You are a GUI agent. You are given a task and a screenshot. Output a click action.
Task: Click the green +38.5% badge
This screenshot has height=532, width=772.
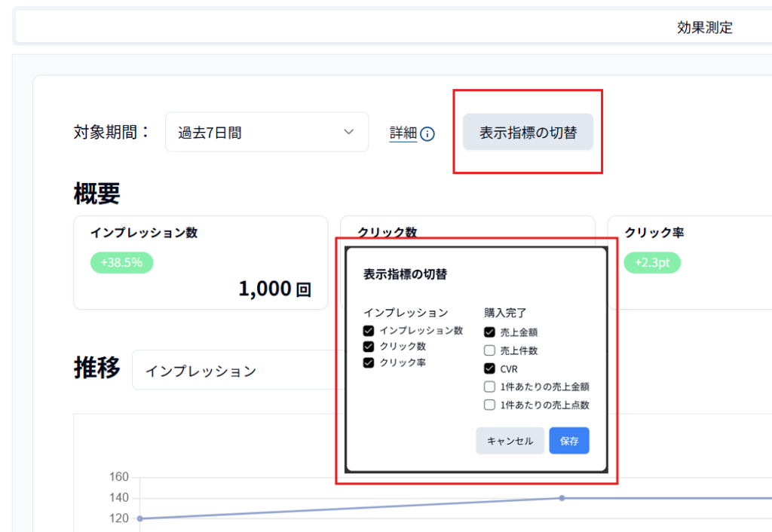coord(121,263)
